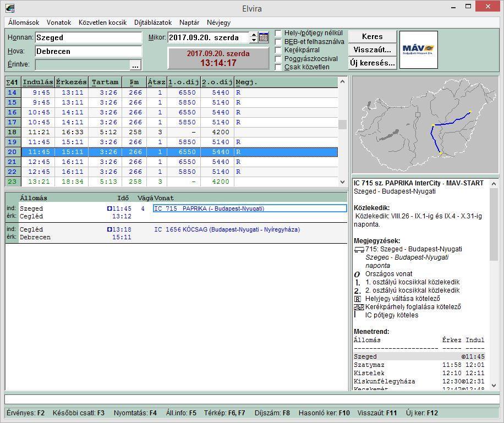Click the empty Érintve field
The width and height of the screenshot is (504, 423).
(x=83, y=65)
